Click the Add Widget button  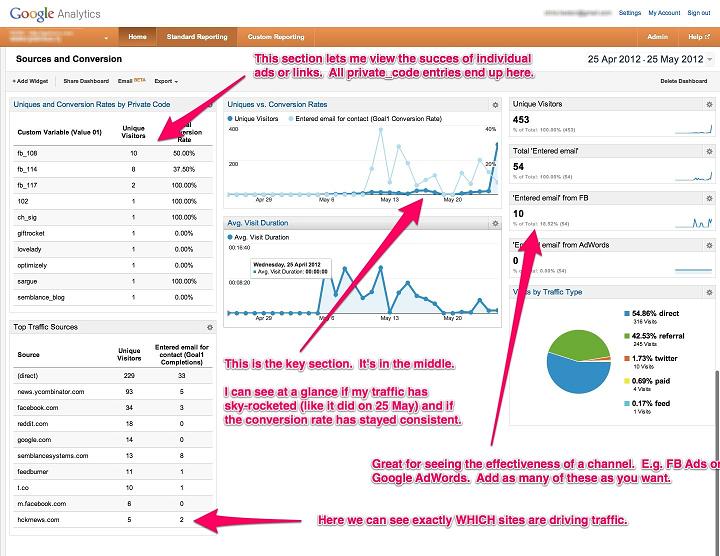point(30,81)
